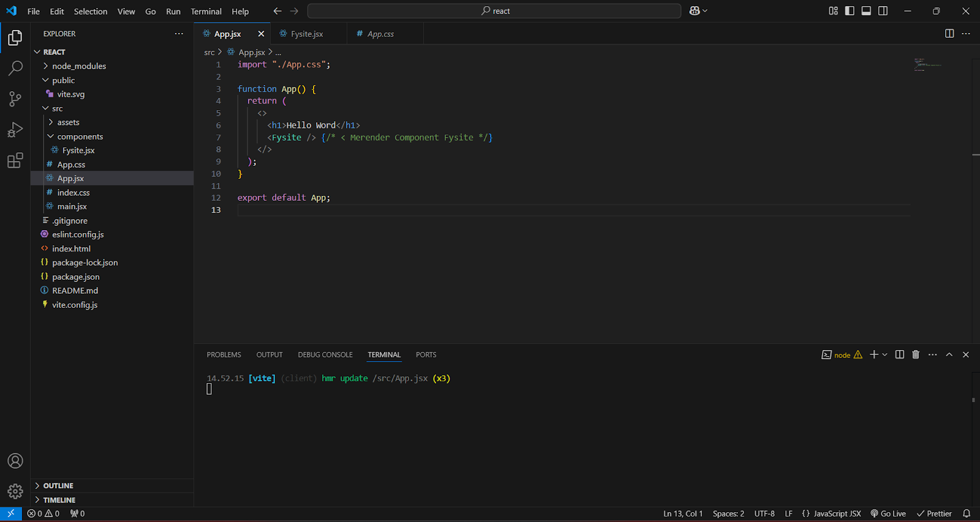This screenshot has width=980, height=522.
Task: Open the Run and Debug view
Action: tap(15, 130)
